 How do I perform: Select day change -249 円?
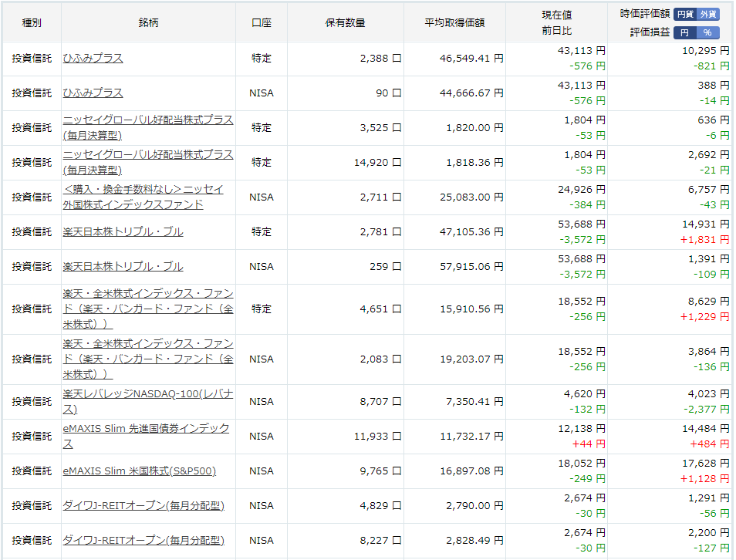tap(588, 479)
